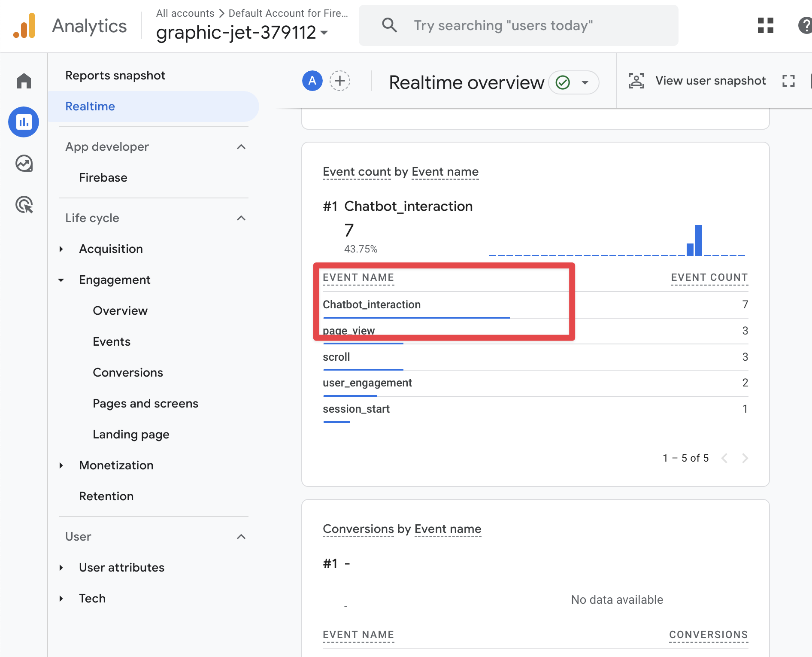Open the Home icon in left rail
Viewport: 812px width, 657px height.
tap(24, 81)
